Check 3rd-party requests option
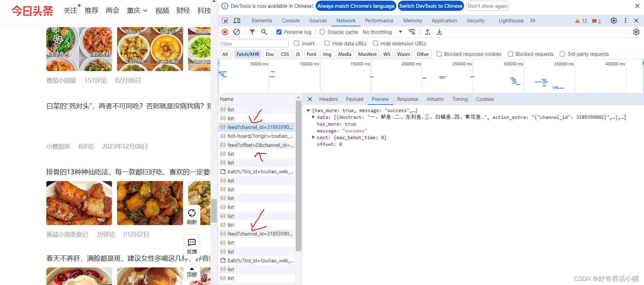Screen dimensions: 644x285 (x=562, y=54)
